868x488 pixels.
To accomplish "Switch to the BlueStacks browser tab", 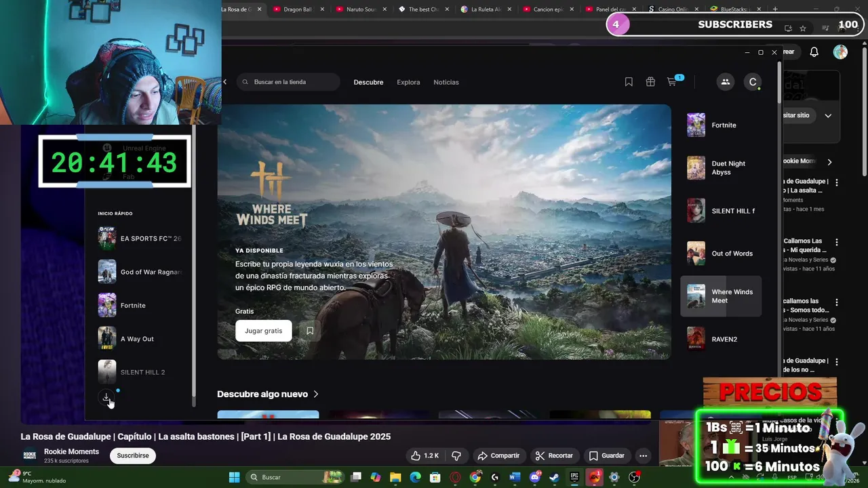I will [x=735, y=9].
